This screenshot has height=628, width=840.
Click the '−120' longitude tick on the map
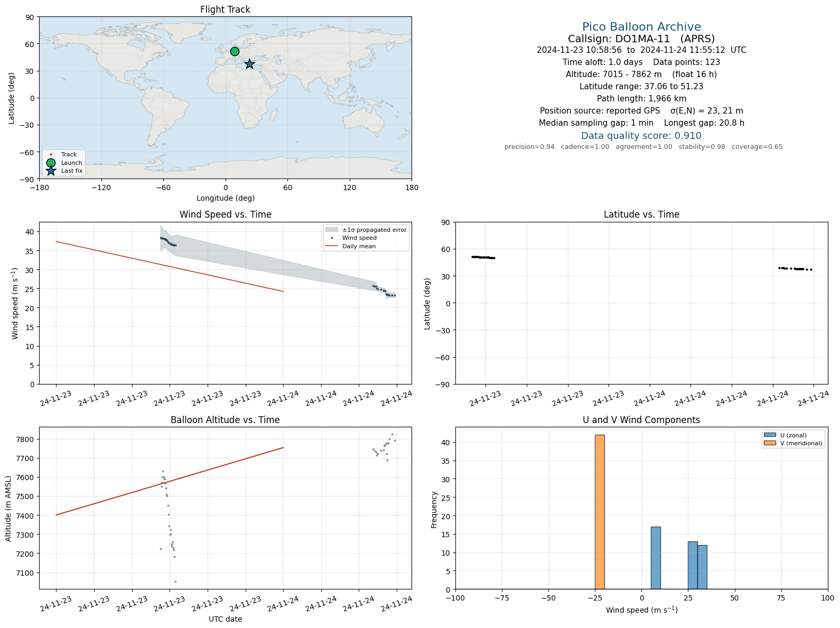(x=101, y=188)
